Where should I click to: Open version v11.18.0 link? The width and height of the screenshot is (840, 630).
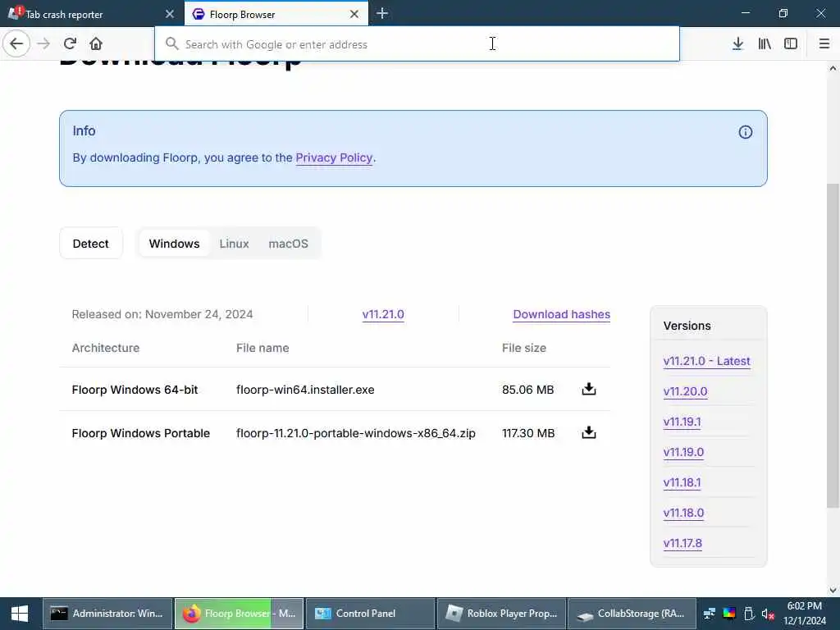[683, 513]
